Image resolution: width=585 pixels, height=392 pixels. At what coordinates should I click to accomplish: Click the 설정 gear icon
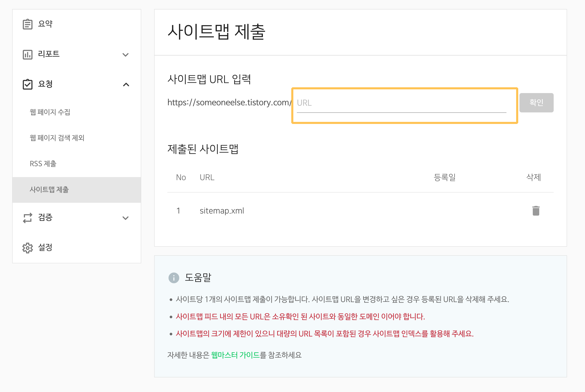click(x=28, y=248)
